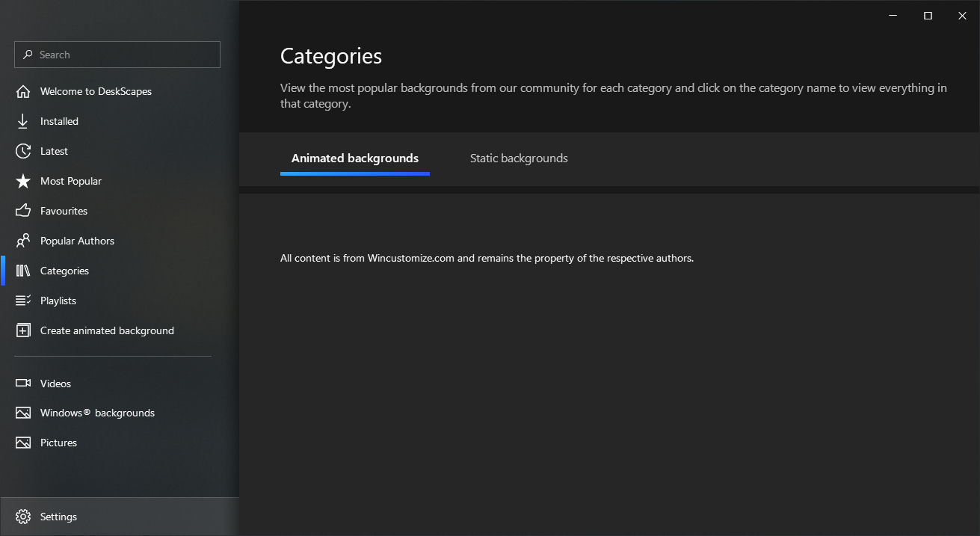This screenshot has height=536, width=980.
Task: Open Playlists via the list icon
Action: [23, 301]
